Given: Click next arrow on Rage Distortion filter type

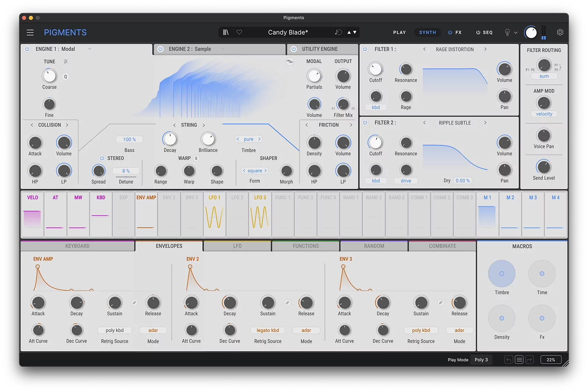Looking at the screenshot, I should (x=485, y=49).
